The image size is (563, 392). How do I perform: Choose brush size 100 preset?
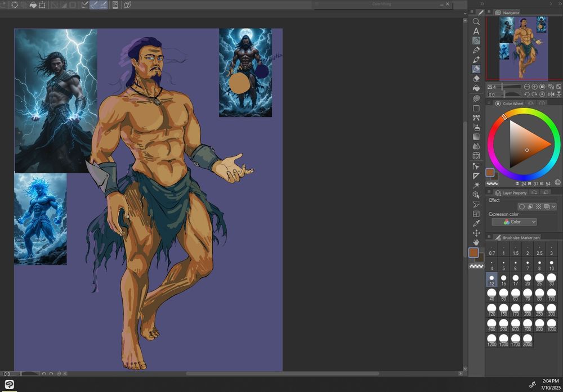[551, 294]
